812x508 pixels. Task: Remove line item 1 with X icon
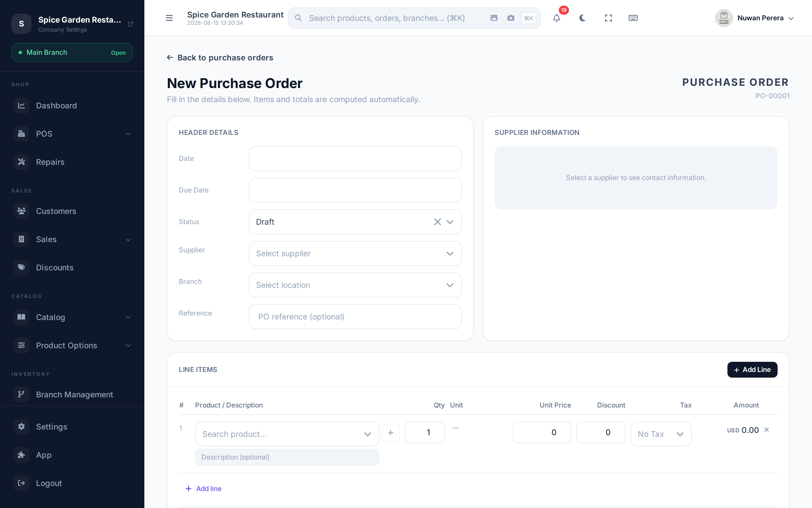766,430
